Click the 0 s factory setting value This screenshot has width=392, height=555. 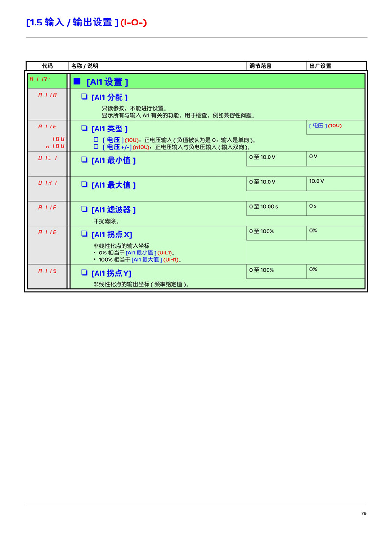(313, 206)
